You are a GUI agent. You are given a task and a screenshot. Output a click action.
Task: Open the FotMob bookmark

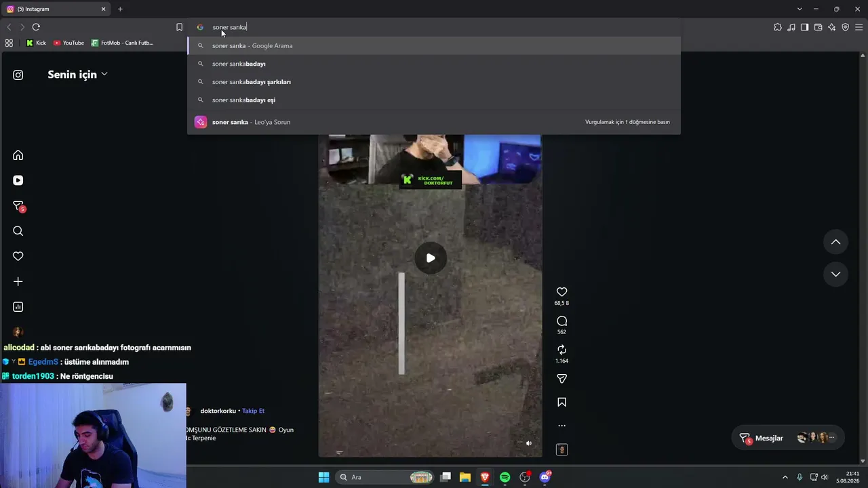tap(123, 43)
